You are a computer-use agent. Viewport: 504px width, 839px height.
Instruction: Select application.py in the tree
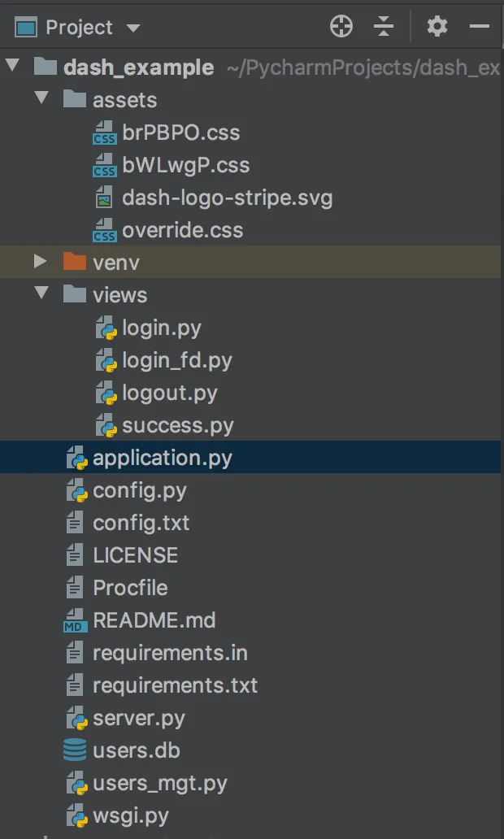pyautogui.click(x=163, y=458)
